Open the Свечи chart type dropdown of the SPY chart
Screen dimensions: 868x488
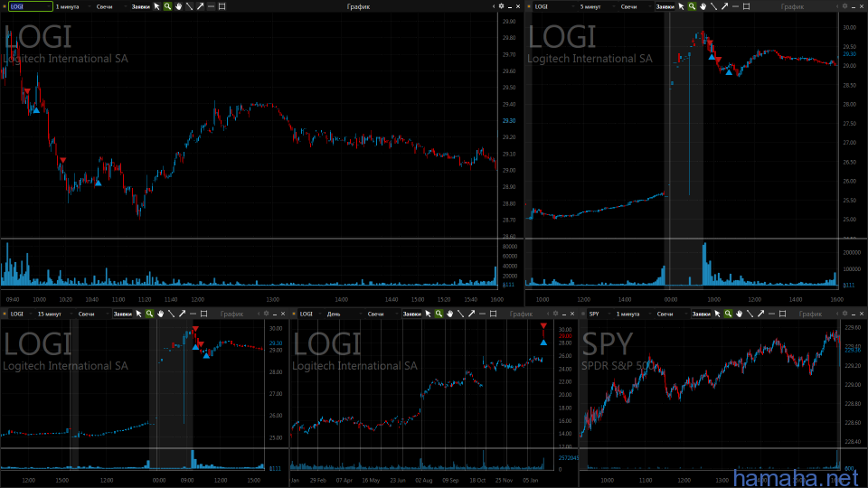click(x=671, y=314)
